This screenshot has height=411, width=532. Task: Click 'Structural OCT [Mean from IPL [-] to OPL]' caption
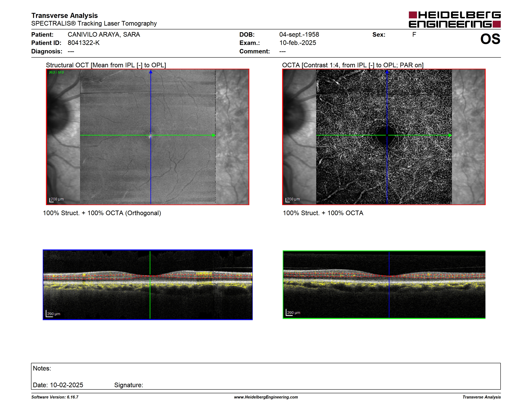(106, 65)
